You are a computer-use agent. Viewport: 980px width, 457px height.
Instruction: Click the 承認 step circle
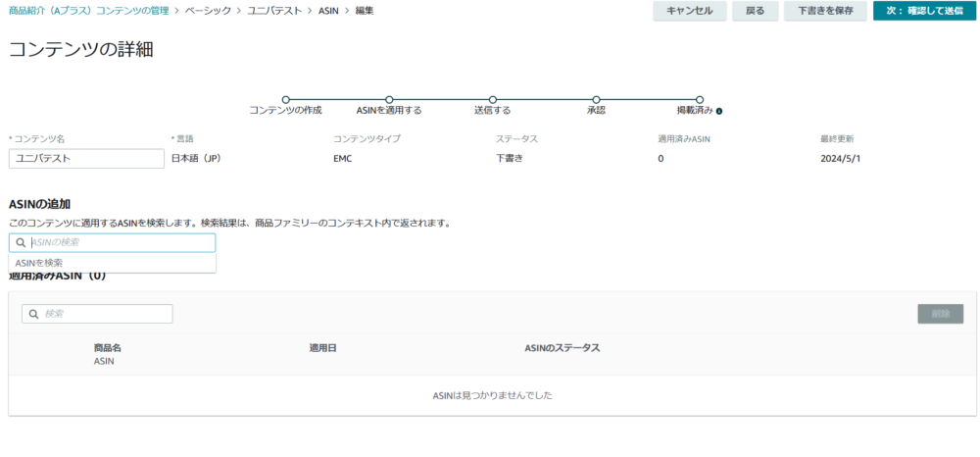coord(596,99)
